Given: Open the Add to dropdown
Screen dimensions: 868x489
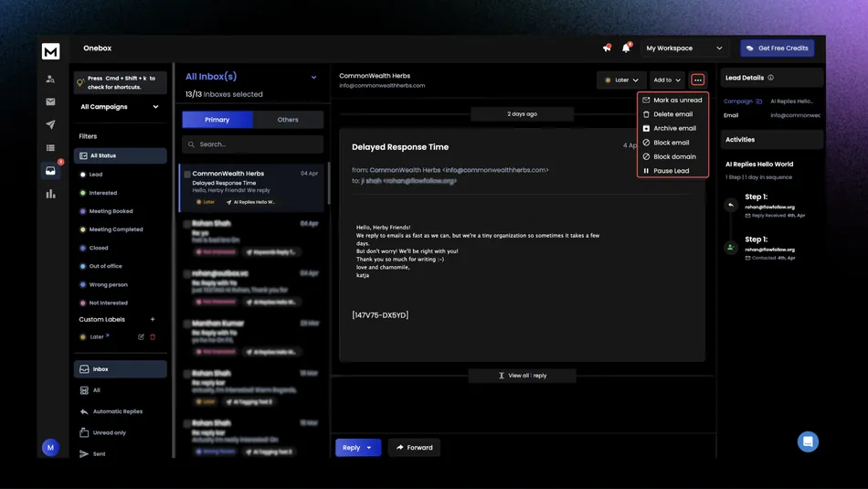Looking at the screenshot, I should 666,80.
